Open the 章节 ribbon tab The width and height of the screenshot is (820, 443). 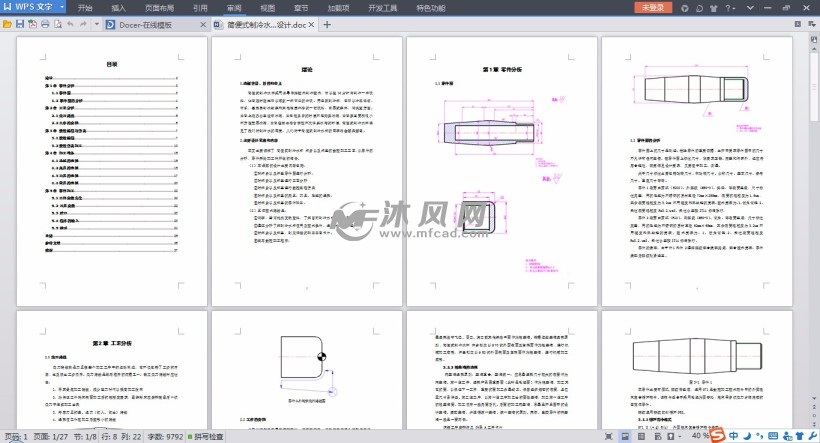click(301, 8)
